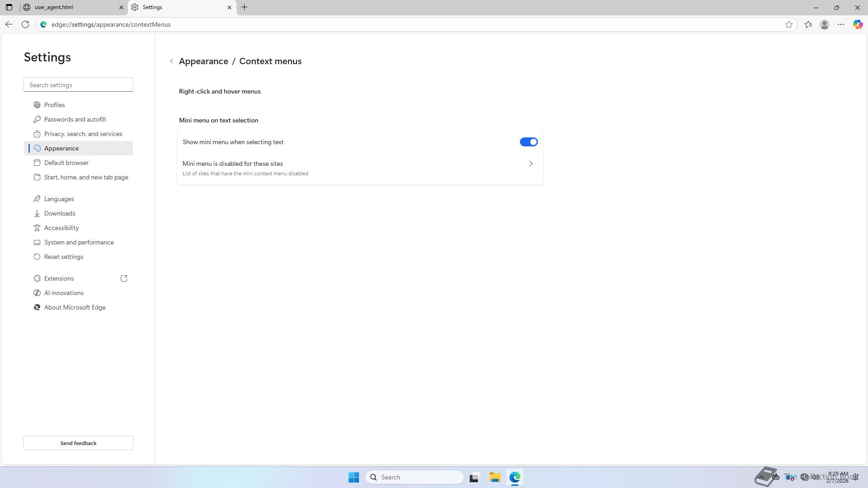Open File Explorer from taskbar
This screenshot has height=488, width=868.
495,477
